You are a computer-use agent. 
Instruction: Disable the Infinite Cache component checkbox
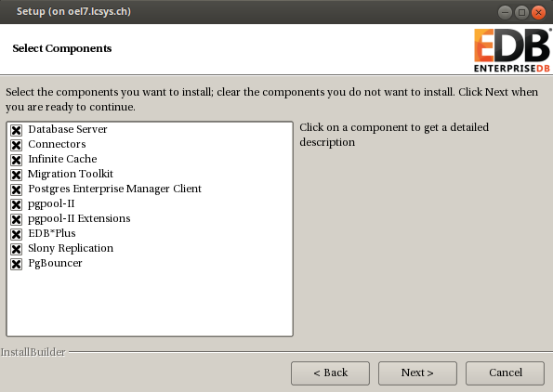16,160
